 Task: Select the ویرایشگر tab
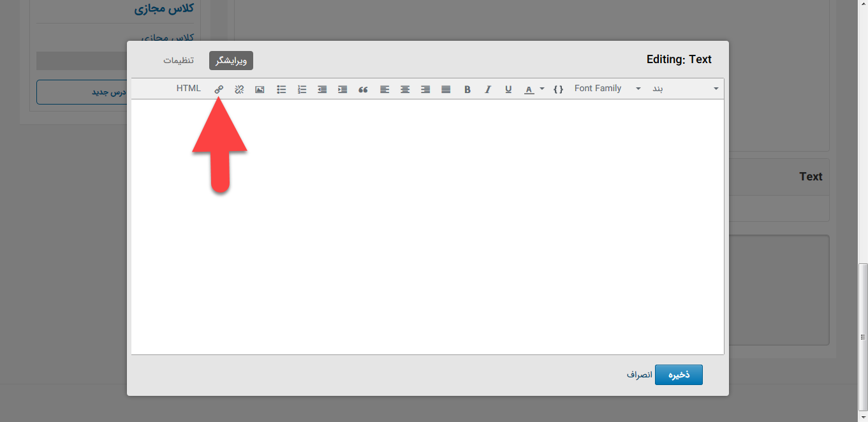231,61
